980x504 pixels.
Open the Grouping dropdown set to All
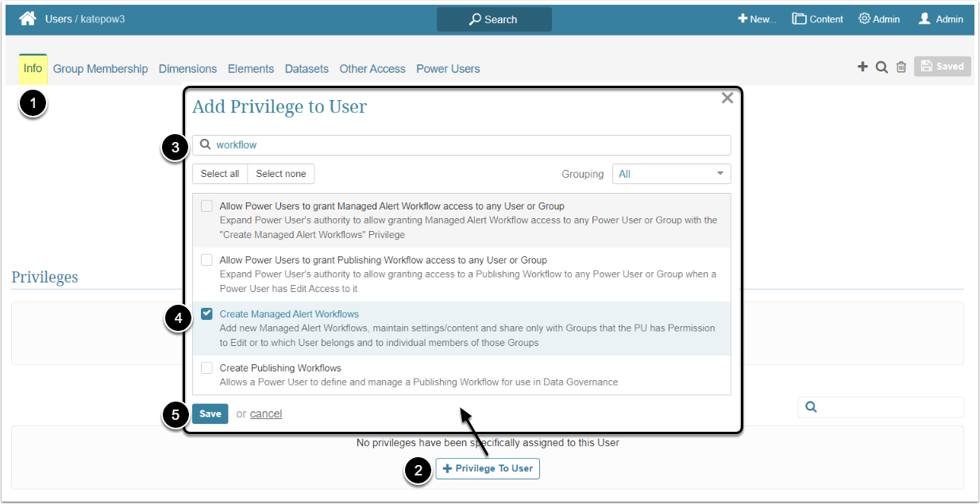tap(671, 174)
